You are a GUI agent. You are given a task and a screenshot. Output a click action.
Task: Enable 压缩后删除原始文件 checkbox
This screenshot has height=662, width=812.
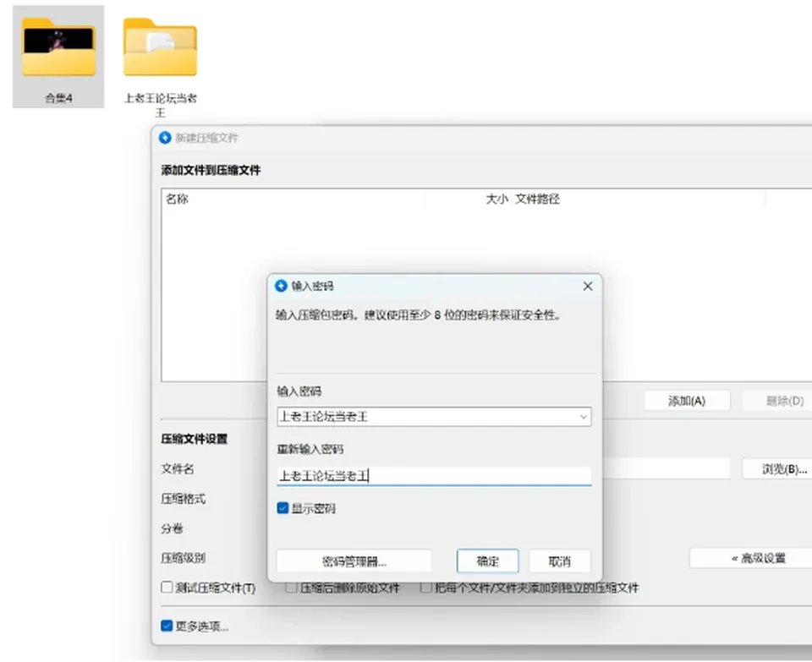[291, 587]
